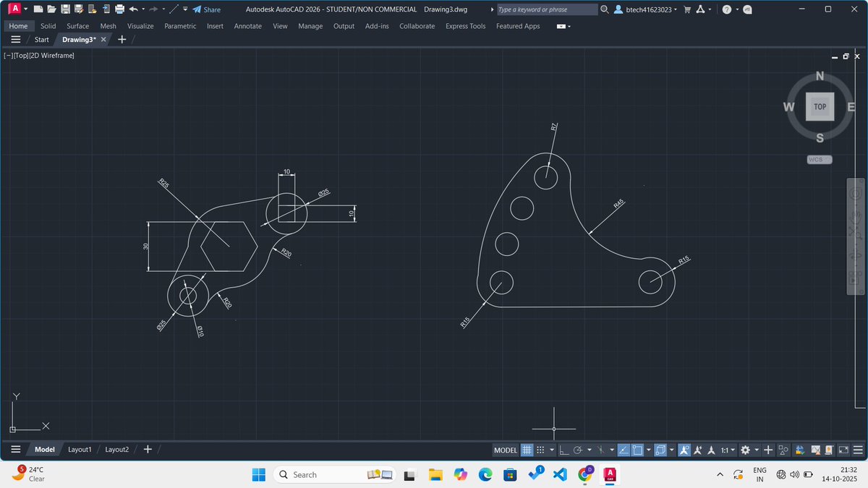Open object snap options dropdown arrow
This screenshot has height=488, width=868.
point(649,450)
